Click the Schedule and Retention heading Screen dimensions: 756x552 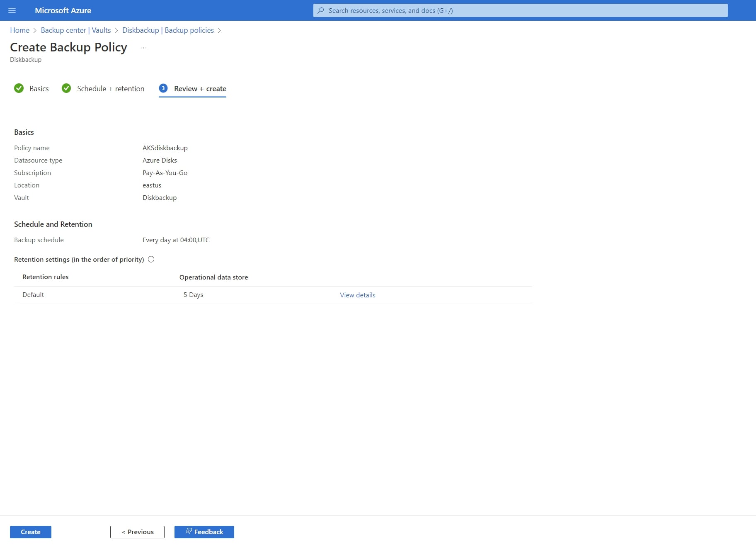pos(53,224)
